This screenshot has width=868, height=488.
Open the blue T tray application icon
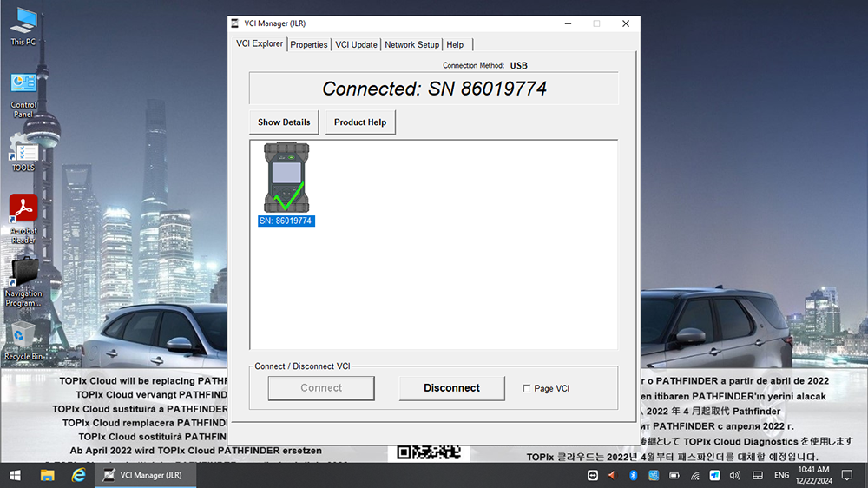tap(714, 475)
